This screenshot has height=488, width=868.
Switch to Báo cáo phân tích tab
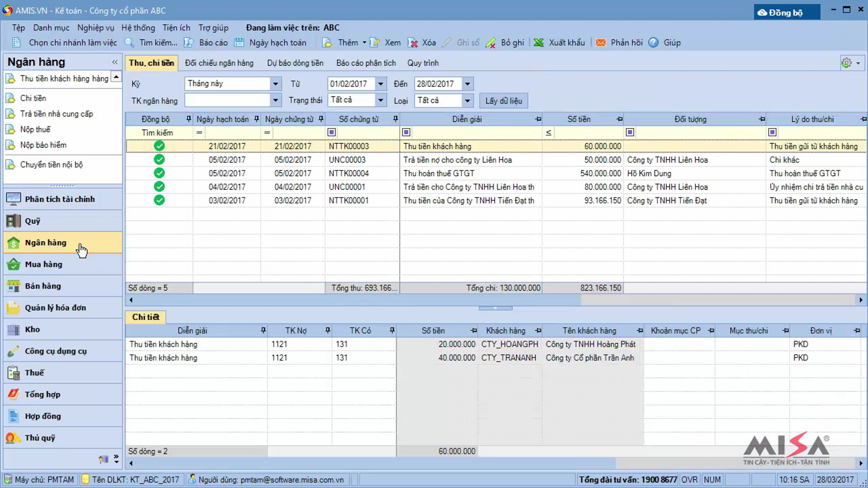tap(366, 63)
